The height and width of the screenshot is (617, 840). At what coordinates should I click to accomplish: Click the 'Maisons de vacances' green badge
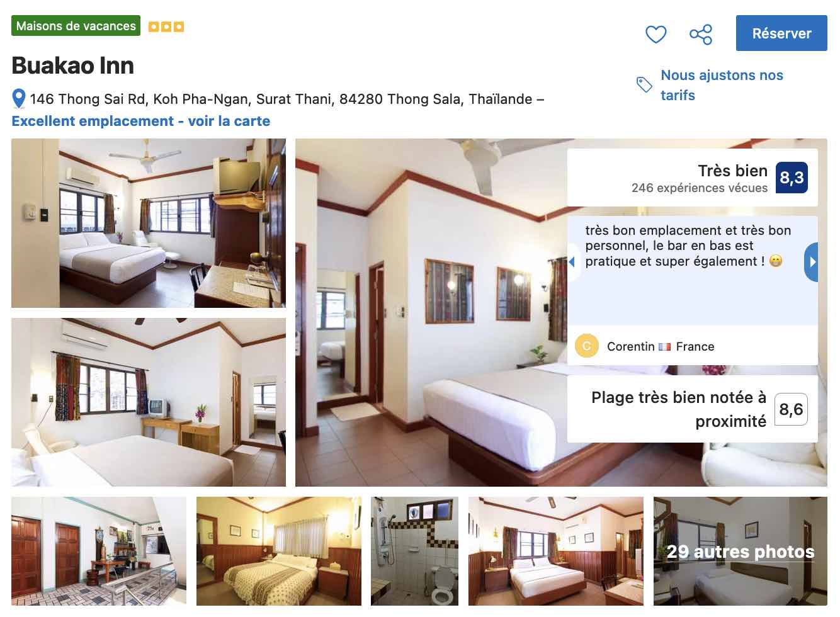[76, 26]
